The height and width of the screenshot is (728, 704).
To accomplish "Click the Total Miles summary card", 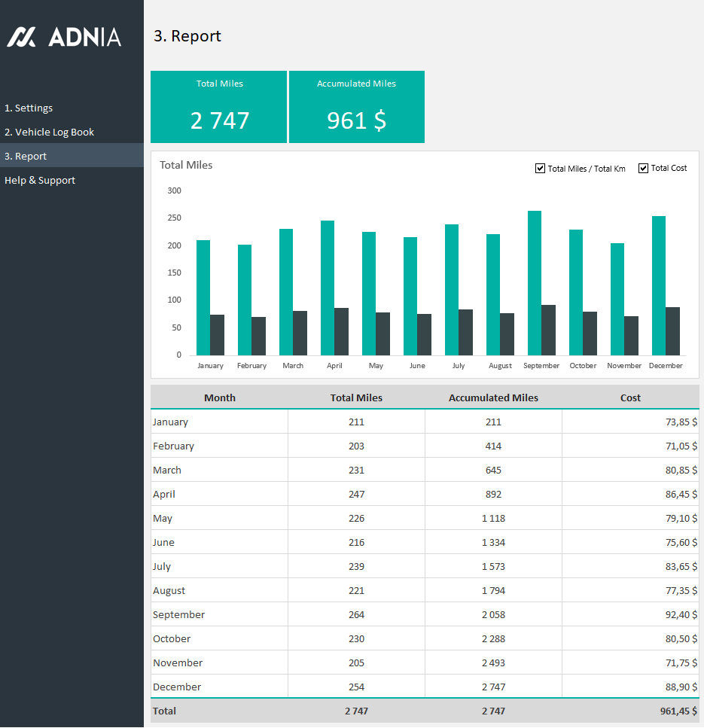I will click(x=219, y=107).
